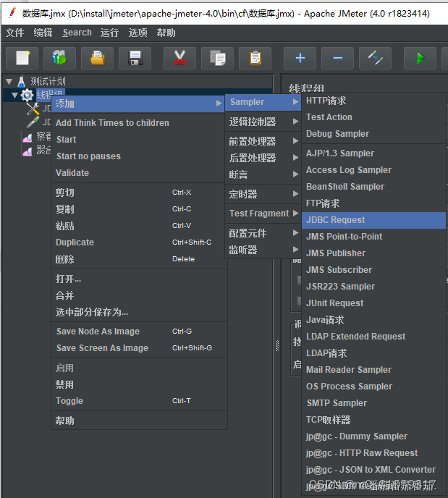This screenshot has height=498, width=448.
Task: Open the Templates toolbar icon
Action: point(59,58)
